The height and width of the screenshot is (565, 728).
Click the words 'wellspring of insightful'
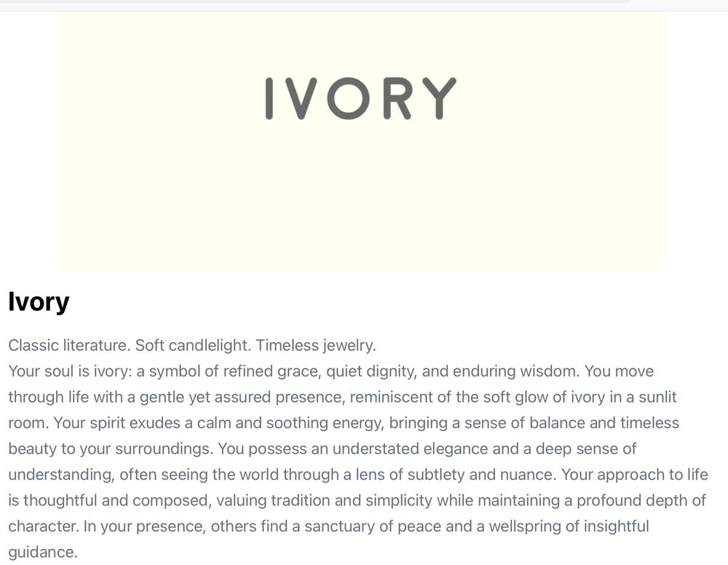(569, 526)
